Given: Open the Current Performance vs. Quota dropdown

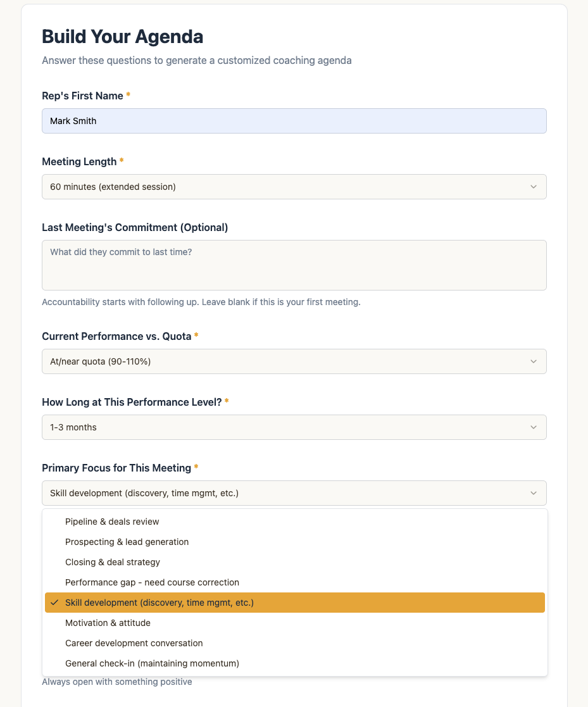Looking at the screenshot, I should [294, 361].
